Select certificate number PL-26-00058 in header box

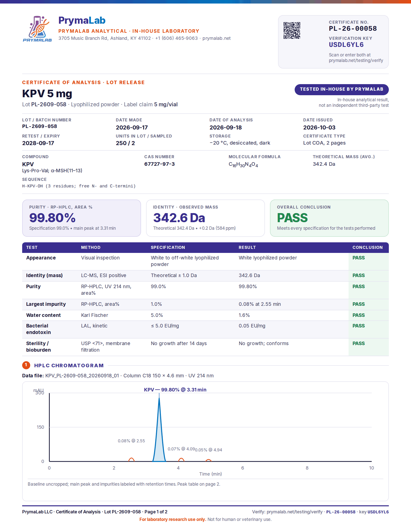(353, 28)
